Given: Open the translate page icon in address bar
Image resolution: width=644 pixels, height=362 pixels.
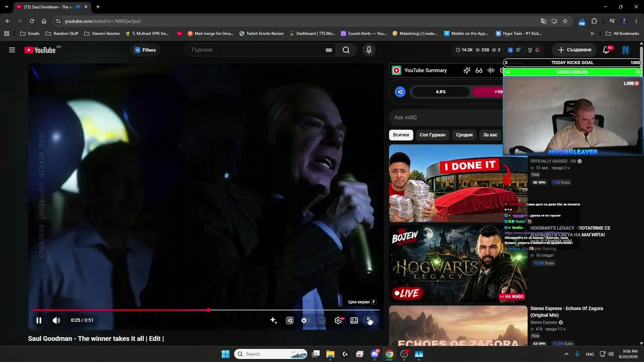Looking at the screenshot, I should click(x=543, y=21).
